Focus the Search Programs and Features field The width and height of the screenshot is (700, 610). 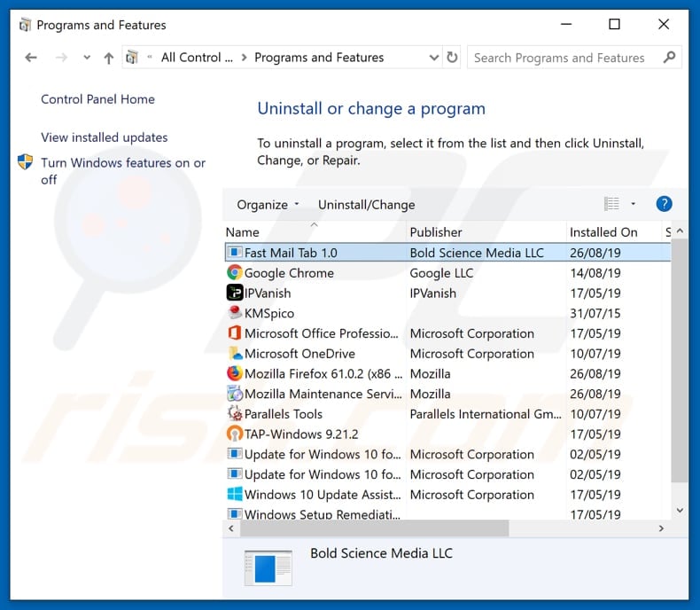pos(574,57)
